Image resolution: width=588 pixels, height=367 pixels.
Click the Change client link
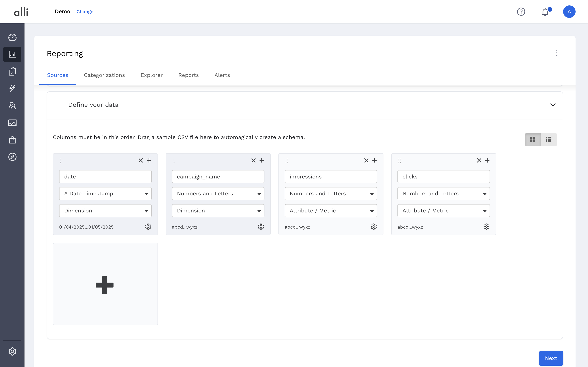tap(85, 12)
